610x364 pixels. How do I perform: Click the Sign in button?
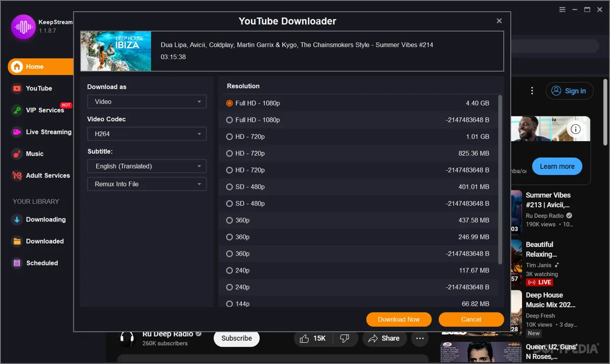(570, 91)
